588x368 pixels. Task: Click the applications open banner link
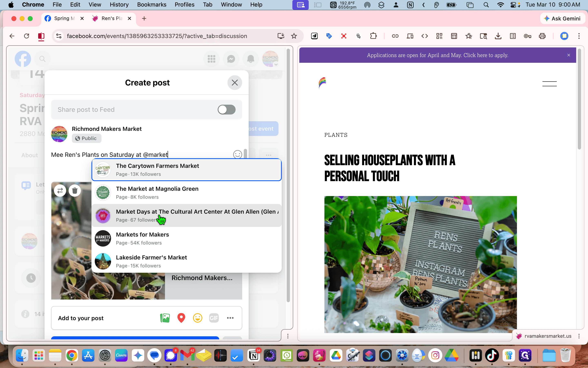437,55
